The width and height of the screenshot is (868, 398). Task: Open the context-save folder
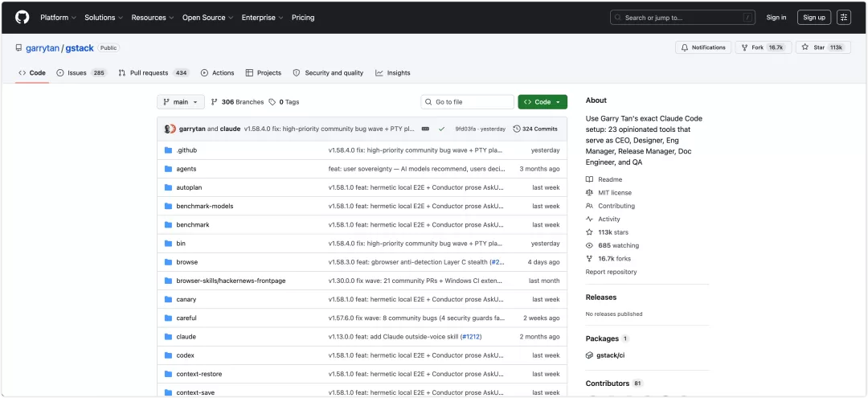pos(195,392)
